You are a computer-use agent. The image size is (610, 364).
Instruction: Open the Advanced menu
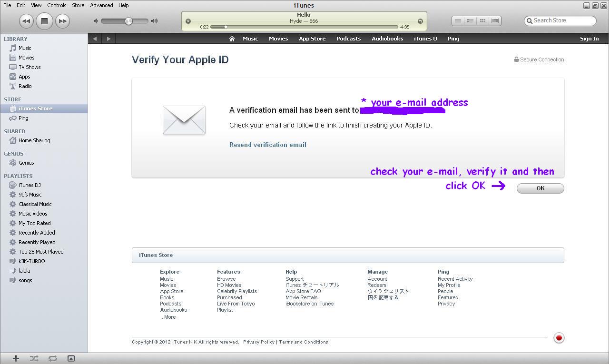[x=101, y=5]
